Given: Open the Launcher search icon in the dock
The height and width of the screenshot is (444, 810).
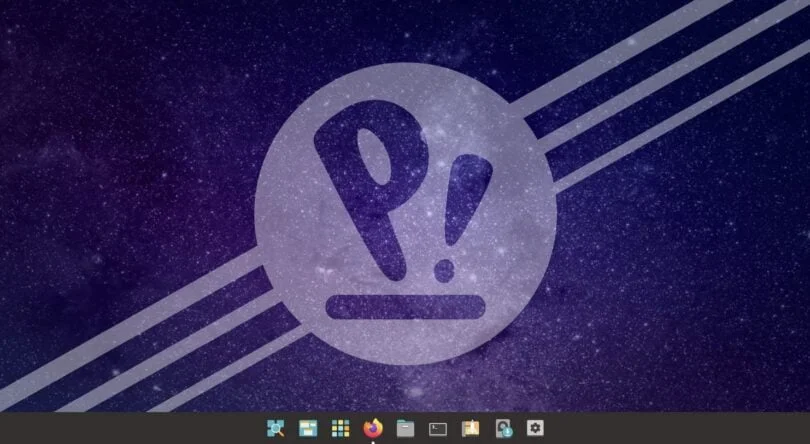Looking at the screenshot, I should (x=276, y=428).
